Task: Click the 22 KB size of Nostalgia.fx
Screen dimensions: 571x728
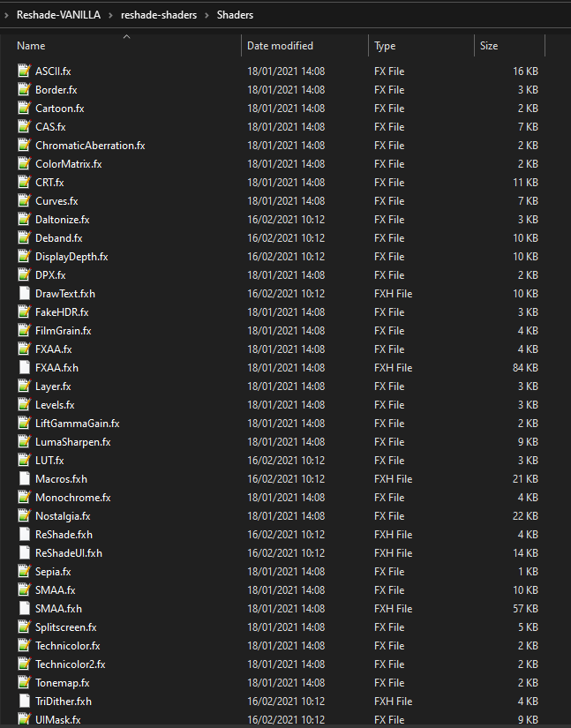Action: click(525, 516)
